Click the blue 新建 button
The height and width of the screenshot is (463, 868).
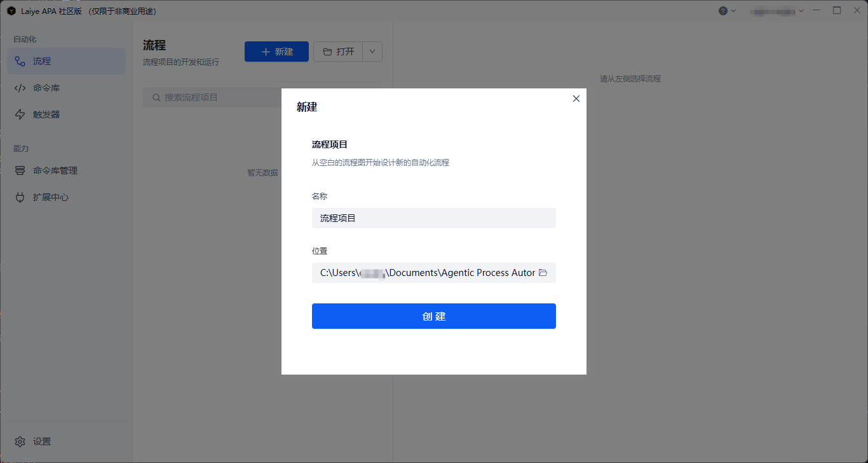[276, 52]
